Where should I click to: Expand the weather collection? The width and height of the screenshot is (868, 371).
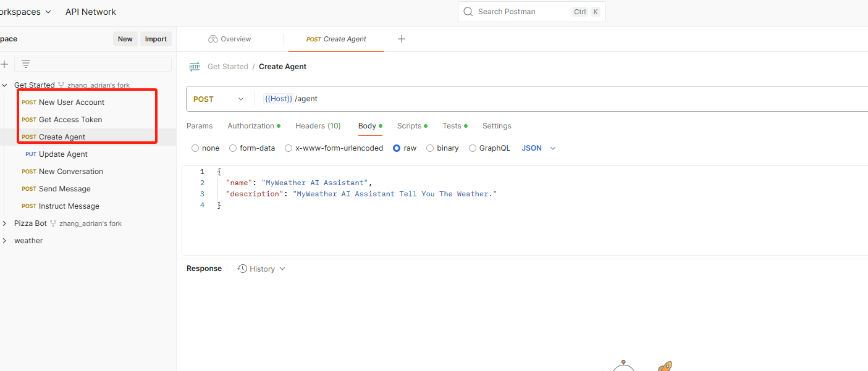pos(4,241)
